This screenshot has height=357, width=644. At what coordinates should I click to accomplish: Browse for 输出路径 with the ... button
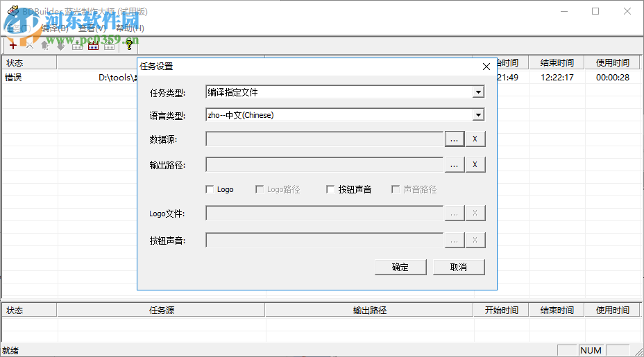point(455,164)
